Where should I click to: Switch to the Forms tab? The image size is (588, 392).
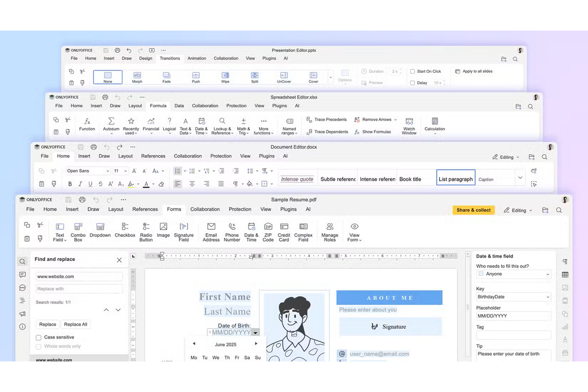click(174, 209)
